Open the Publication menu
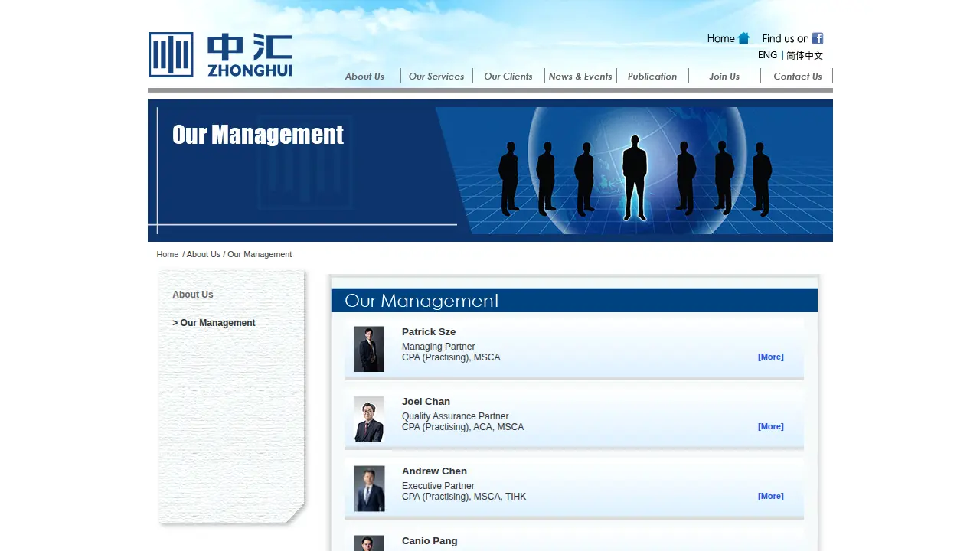Viewport: 980px width, 551px height. [652, 76]
